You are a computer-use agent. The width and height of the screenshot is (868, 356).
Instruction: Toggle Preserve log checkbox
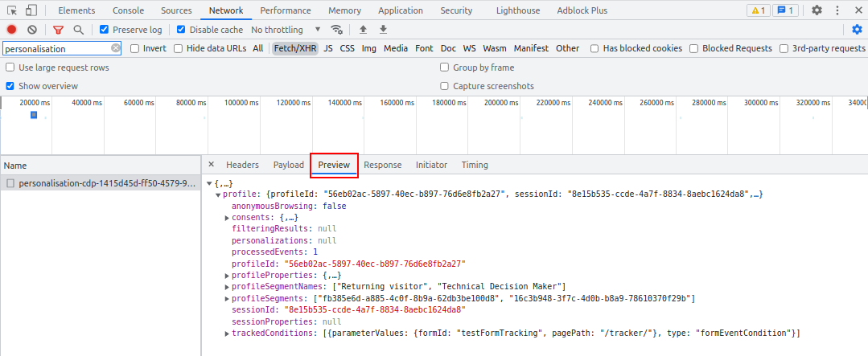(x=104, y=29)
